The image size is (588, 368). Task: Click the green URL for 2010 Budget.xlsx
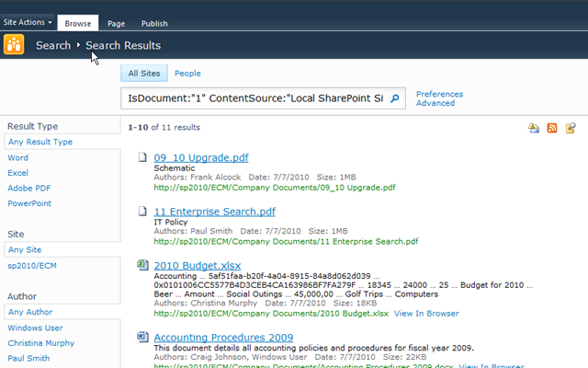[271, 314]
